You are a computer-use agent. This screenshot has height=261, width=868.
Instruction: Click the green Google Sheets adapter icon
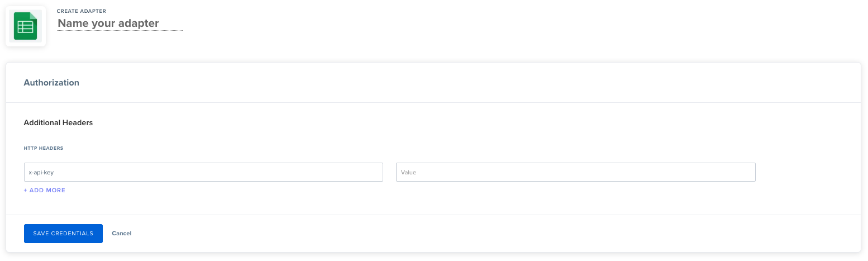click(x=25, y=26)
